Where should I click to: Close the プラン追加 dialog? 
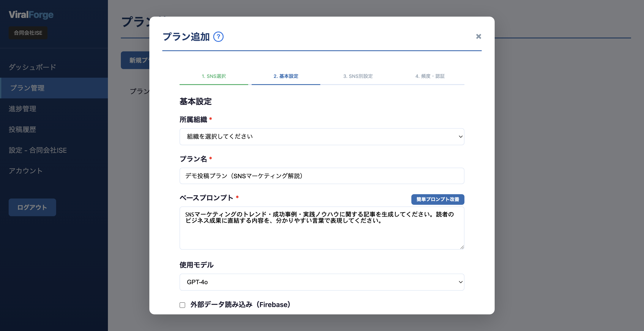point(478,36)
